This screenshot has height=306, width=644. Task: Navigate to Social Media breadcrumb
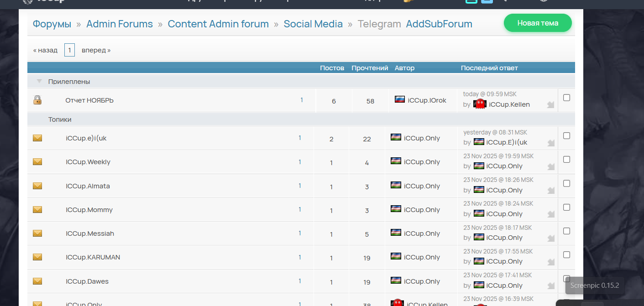point(313,24)
